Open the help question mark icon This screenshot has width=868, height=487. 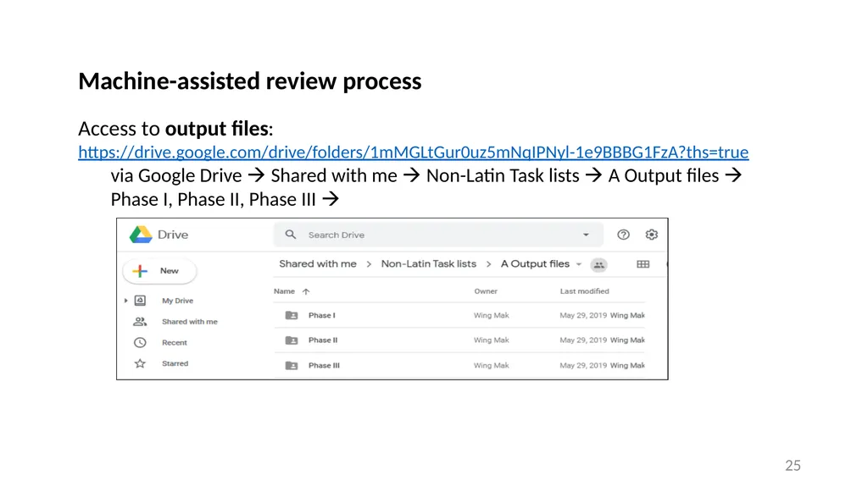623,235
